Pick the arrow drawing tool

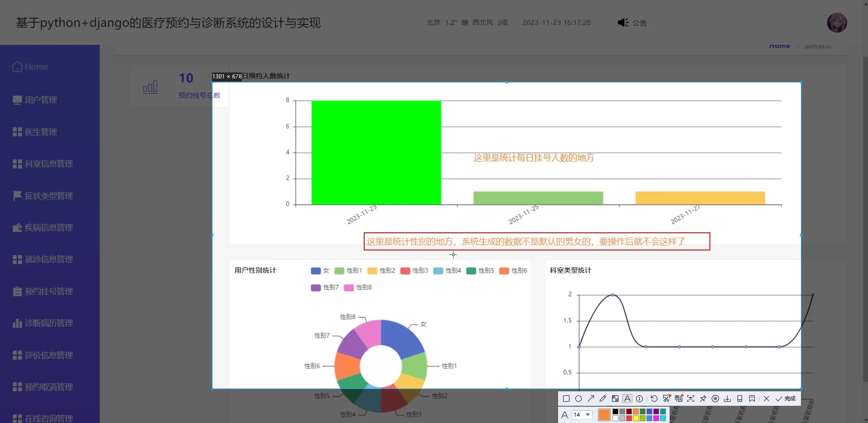point(590,399)
